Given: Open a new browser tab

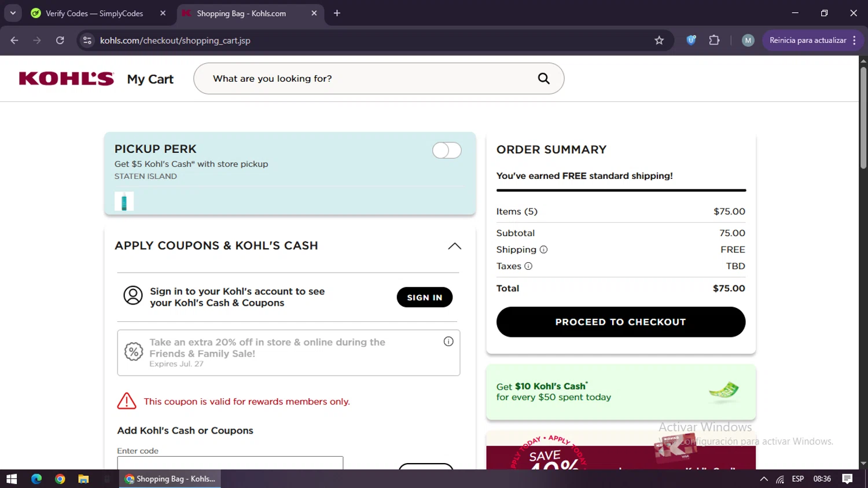Looking at the screenshot, I should (337, 13).
